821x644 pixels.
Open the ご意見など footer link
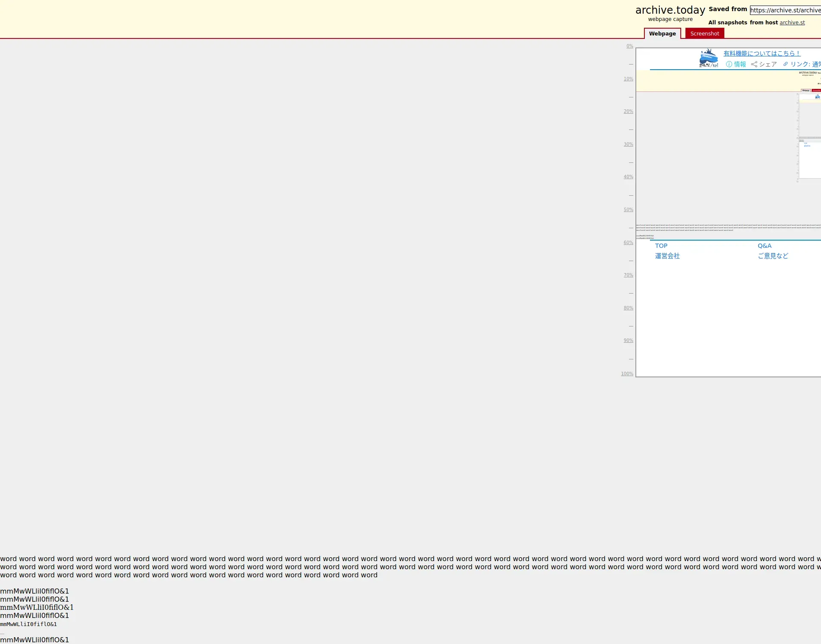(773, 256)
